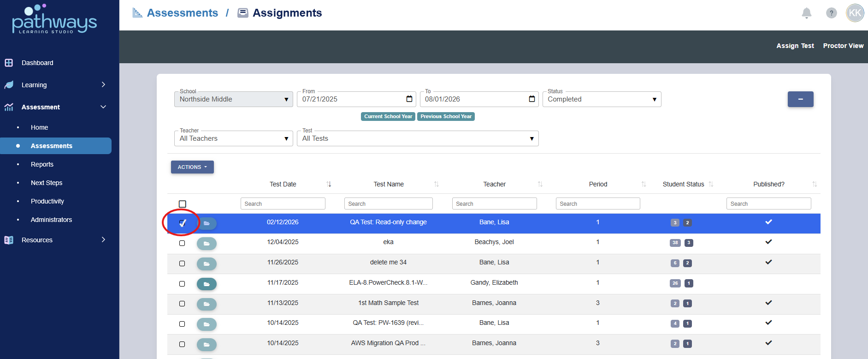Collapse filters with the minus button
Image resolution: width=868 pixels, height=359 pixels.
[800, 99]
